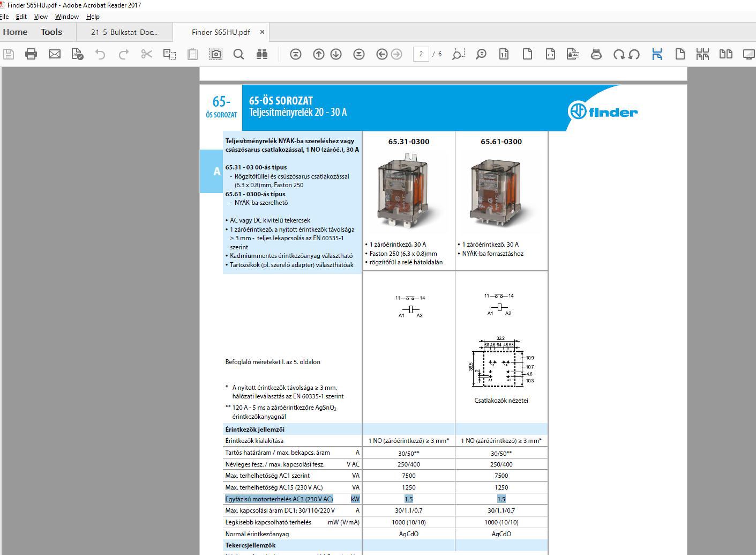
Task: Open the Edit menu
Action: [x=21, y=17]
